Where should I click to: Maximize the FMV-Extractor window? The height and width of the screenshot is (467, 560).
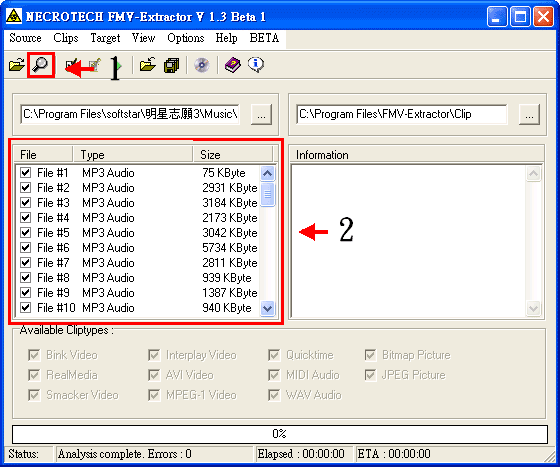(x=520, y=16)
